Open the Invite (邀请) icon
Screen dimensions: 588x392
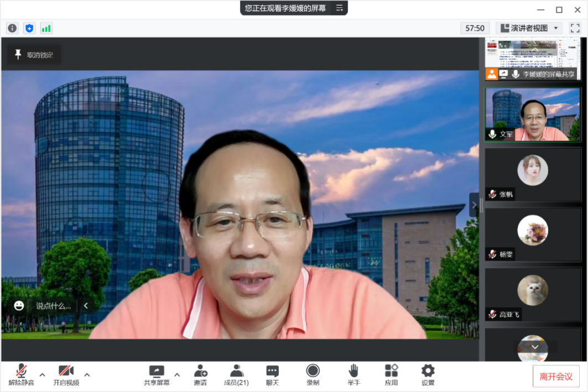200,374
